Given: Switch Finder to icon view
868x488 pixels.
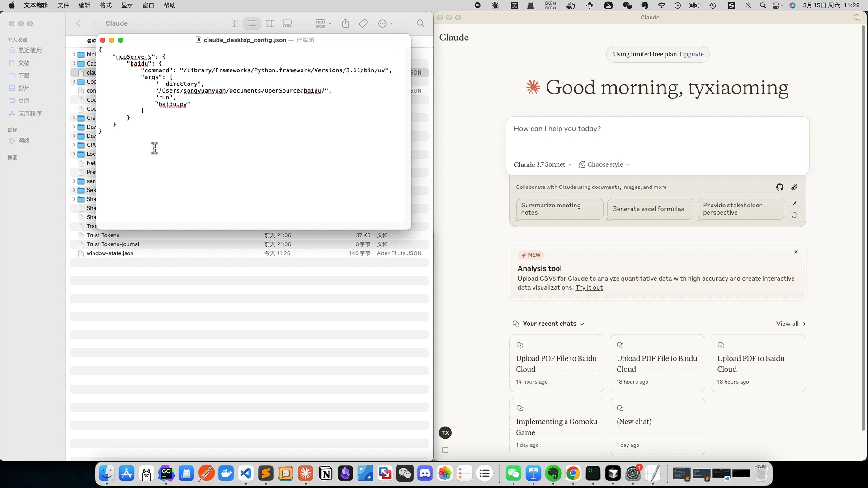Looking at the screenshot, I should point(235,23).
